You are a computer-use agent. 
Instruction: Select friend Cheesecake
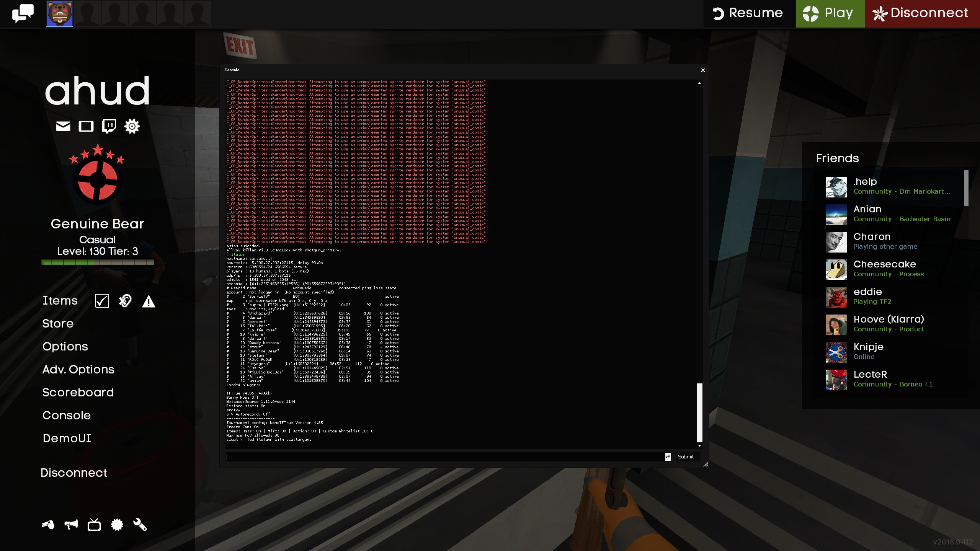(x=894, y=269)
